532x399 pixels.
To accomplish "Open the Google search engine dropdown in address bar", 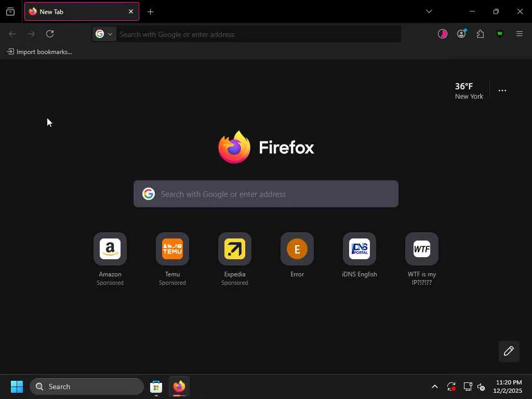I will point(104,34).
